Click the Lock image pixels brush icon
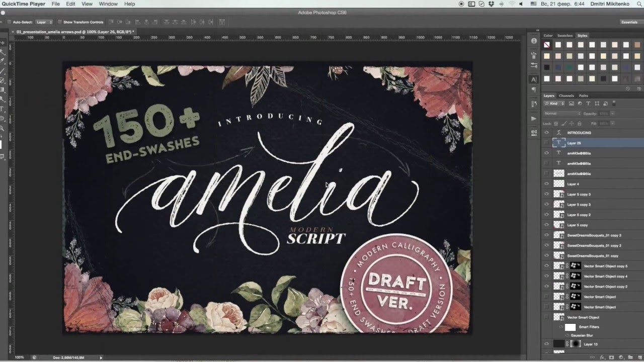The height and width of the screenshot is (362, 644). point(564,124)
